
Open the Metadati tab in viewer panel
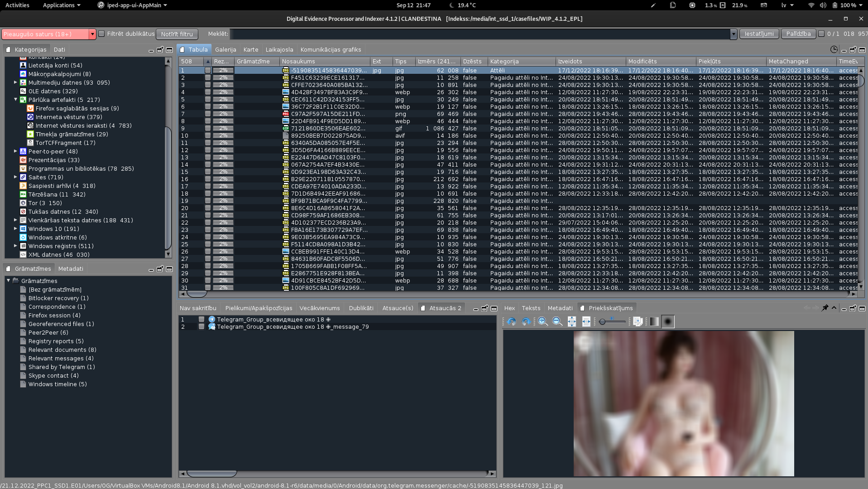click(560, 308)
